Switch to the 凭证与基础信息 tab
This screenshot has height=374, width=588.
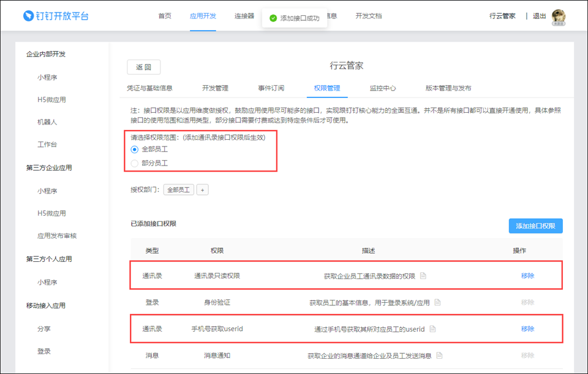tap(149, 88)
